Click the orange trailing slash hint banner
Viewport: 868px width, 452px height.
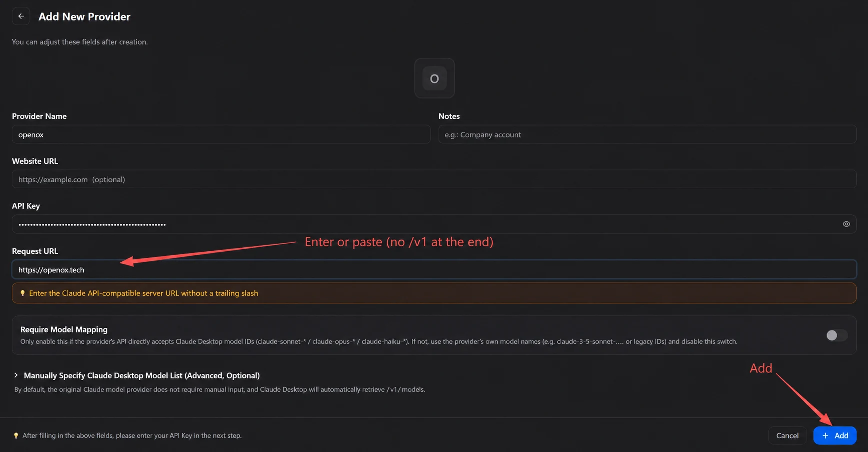click(x=434, y=293)
